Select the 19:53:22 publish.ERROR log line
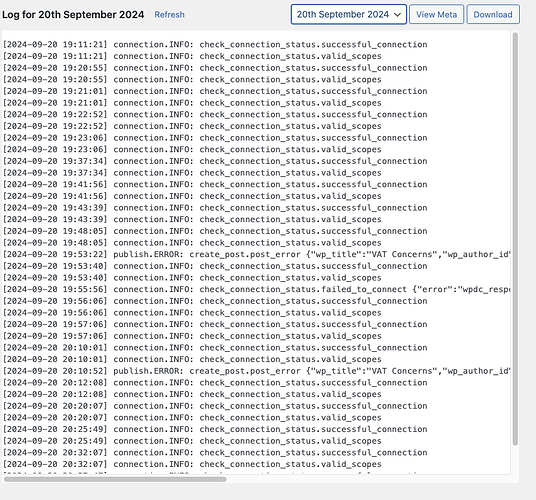536x500 pixels. coord(256,254)
